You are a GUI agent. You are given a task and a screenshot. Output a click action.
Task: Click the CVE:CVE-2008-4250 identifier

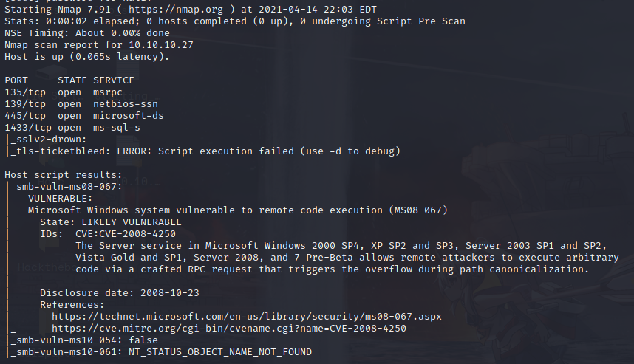(125, 233)
